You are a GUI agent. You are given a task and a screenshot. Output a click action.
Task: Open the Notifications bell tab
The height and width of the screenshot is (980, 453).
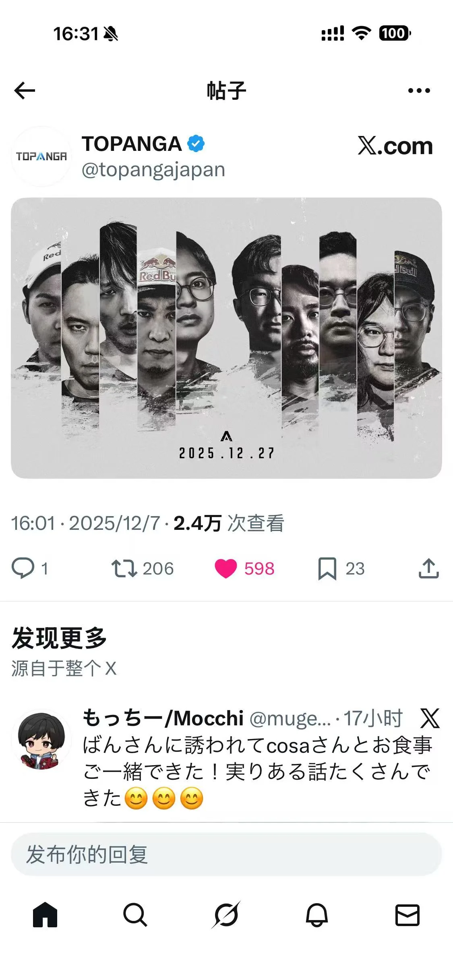[317, 915]
